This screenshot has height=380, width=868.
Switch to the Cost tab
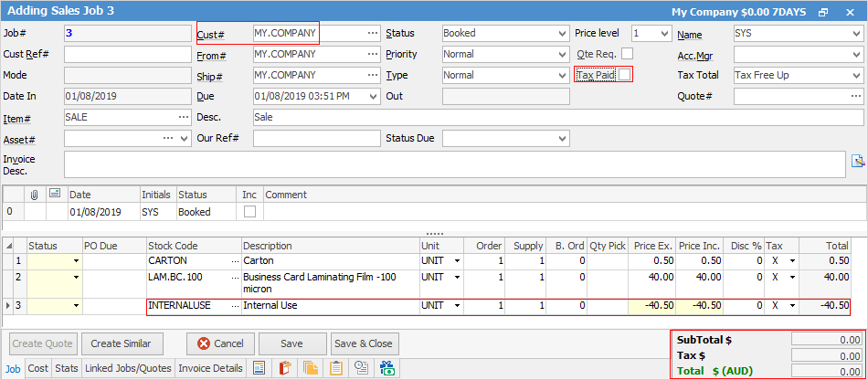pyautogui.click(x=38, y=368)
